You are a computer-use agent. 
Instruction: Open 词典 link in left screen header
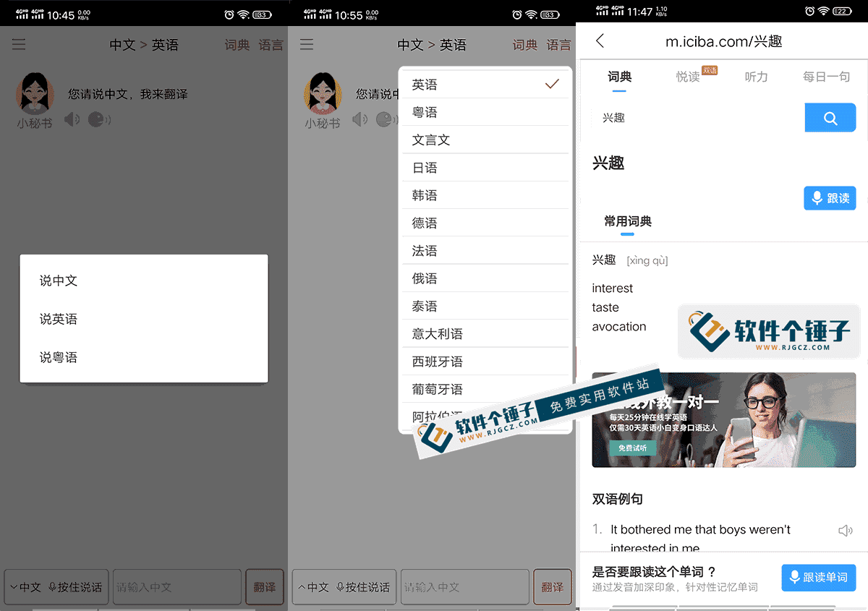coord(237,45)
